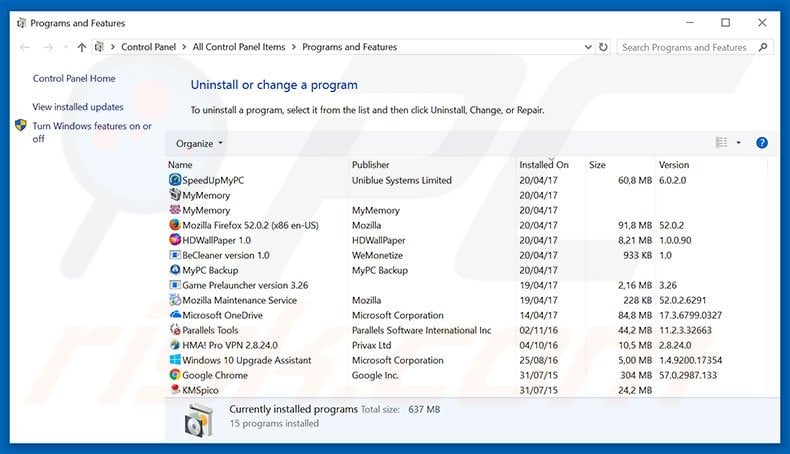Go to Control Panel breadcrumb

point(149,47)
